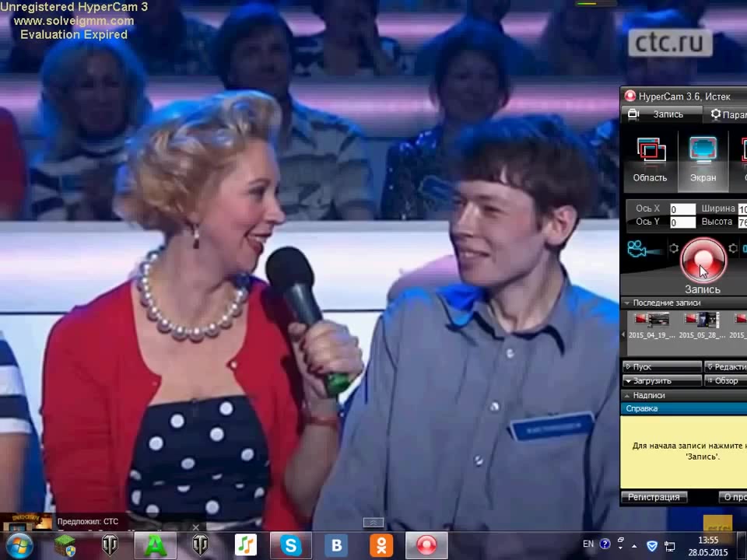Viewport: 747px width, 560px height.
Task: Click the Регистрация button
Action: (x=654, y=497)
